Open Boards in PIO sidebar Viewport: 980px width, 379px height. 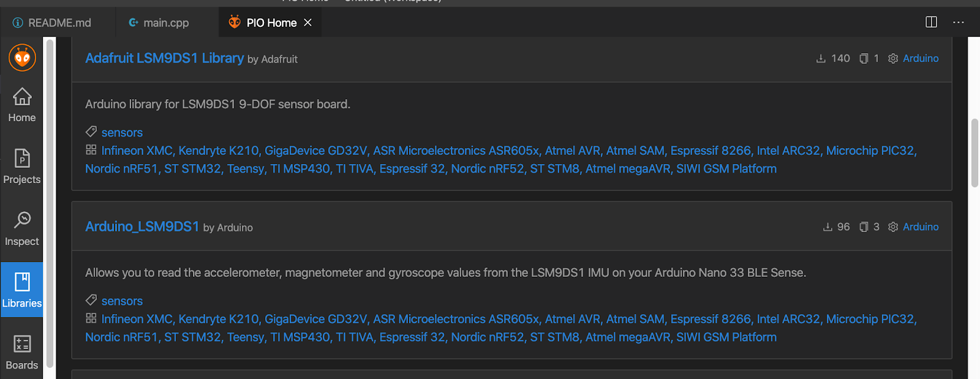[x=22, y=352]
